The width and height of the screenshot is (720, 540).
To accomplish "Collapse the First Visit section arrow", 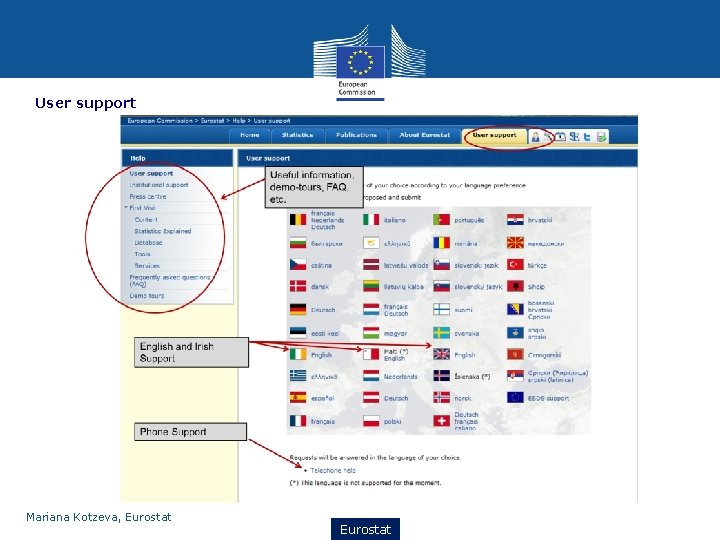I will click(x=125, y=208).
